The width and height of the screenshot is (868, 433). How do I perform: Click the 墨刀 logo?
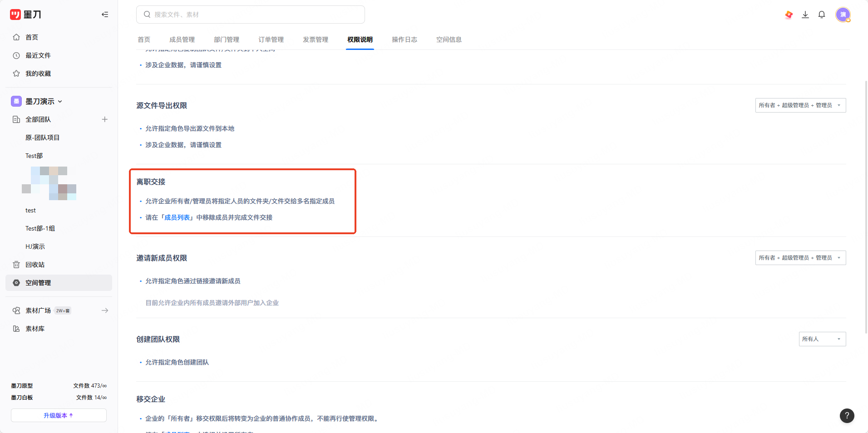(25, 15)
